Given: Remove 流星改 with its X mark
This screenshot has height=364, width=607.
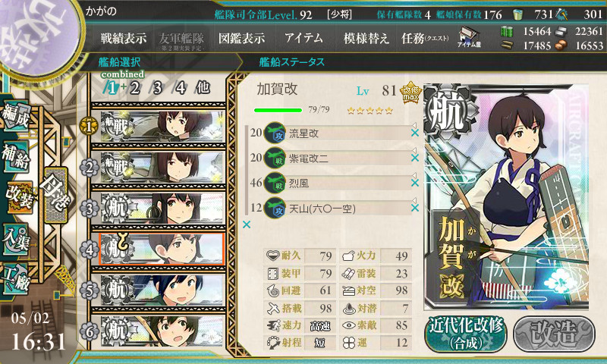Looking at the screenshot, I should (414, 133).
